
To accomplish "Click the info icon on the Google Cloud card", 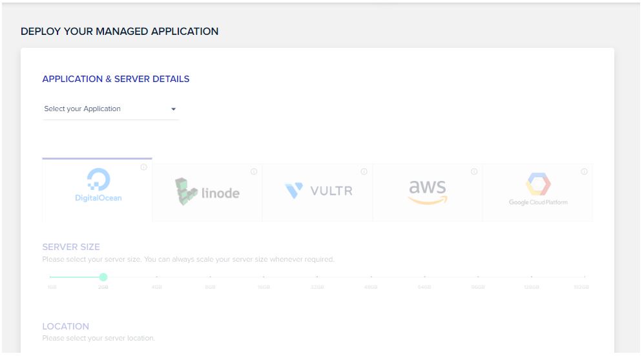I will pyautogui.click(x=584, y=172).
